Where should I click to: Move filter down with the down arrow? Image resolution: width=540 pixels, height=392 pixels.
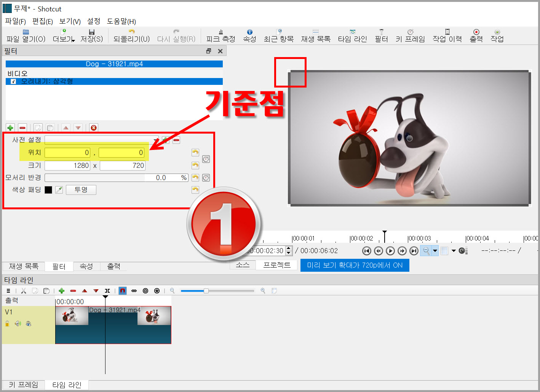pos(78,127)
